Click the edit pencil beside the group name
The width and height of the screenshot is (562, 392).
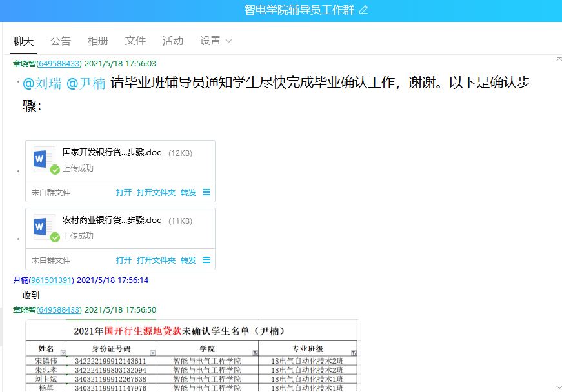pyautogui.click(x=363, y=10)
